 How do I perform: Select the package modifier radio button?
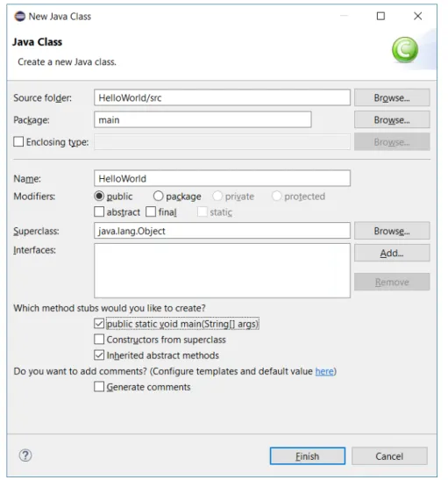click(158, 196)
